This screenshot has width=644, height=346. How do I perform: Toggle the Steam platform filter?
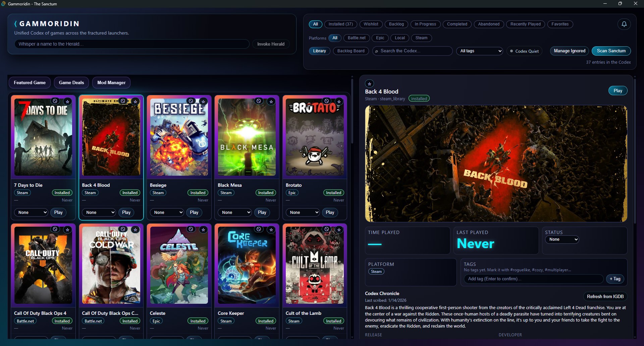pos(421,38)
